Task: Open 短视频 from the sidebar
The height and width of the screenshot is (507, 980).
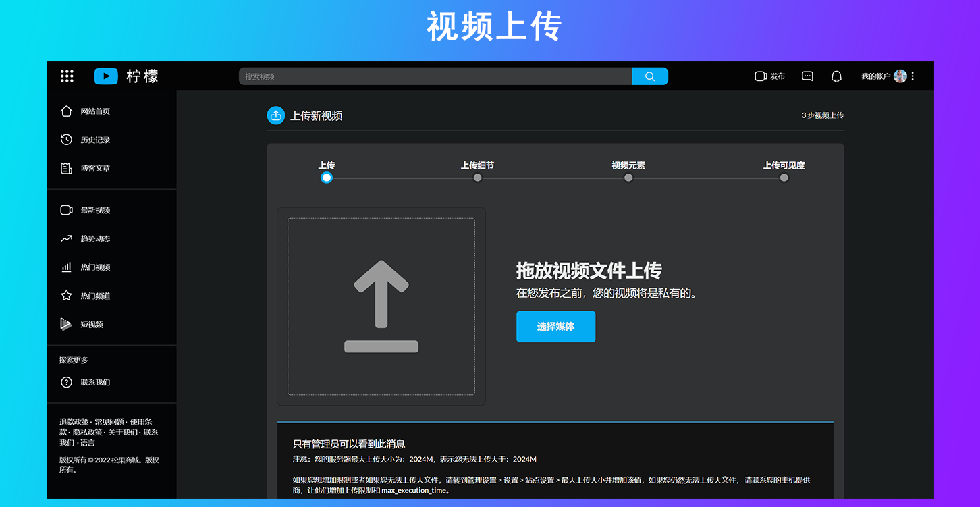Action: 91,325
